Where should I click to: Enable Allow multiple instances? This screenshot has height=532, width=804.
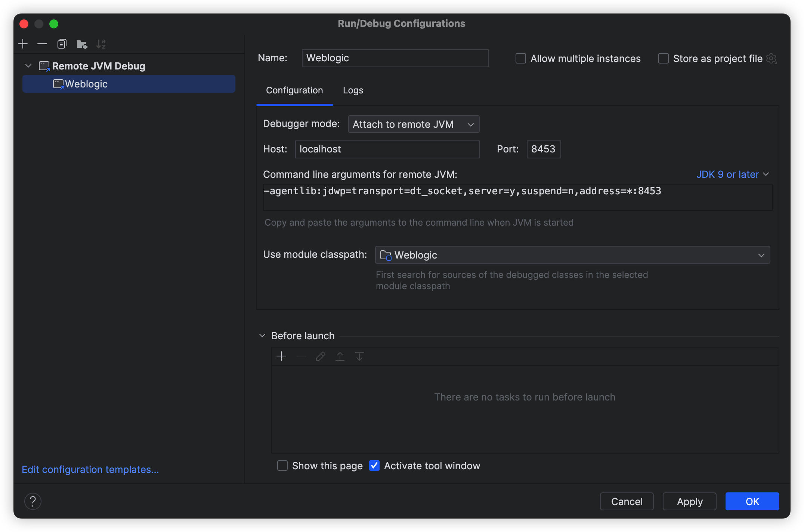521,59
